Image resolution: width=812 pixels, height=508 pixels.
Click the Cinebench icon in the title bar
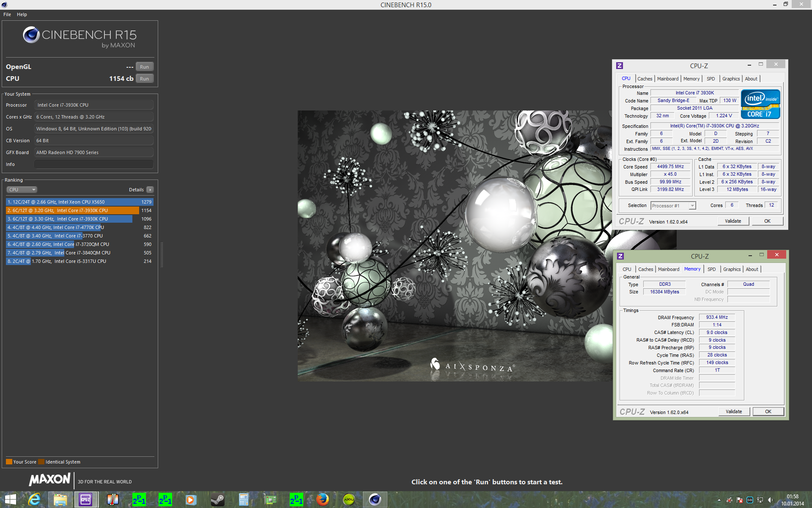coord(4,5)
